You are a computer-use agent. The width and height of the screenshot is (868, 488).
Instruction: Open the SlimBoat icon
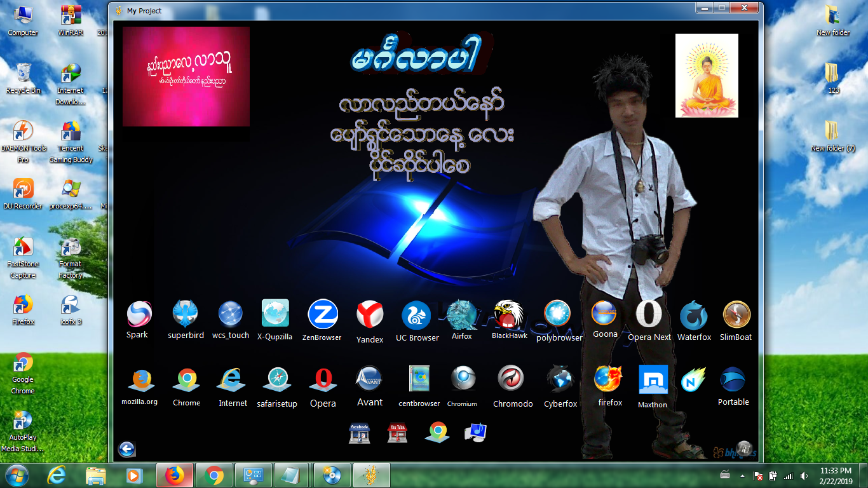click(x=737, y=314)
